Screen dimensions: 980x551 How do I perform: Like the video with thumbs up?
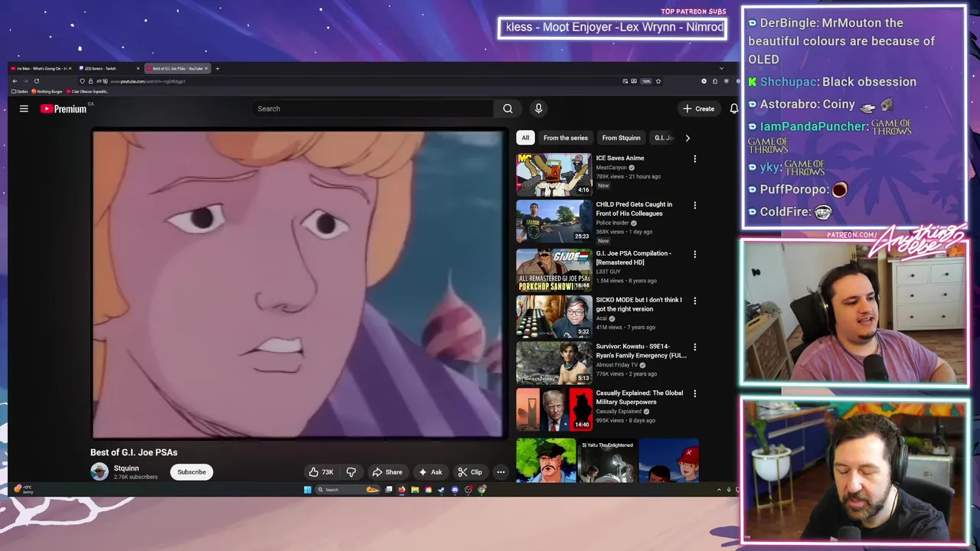[321, 472]
